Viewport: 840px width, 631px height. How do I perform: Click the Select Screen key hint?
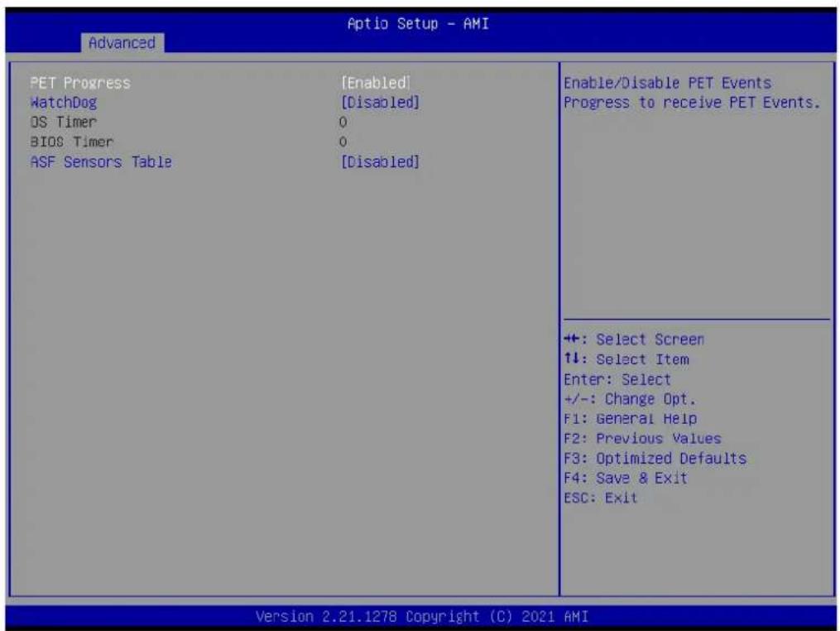tap(634, 340)
